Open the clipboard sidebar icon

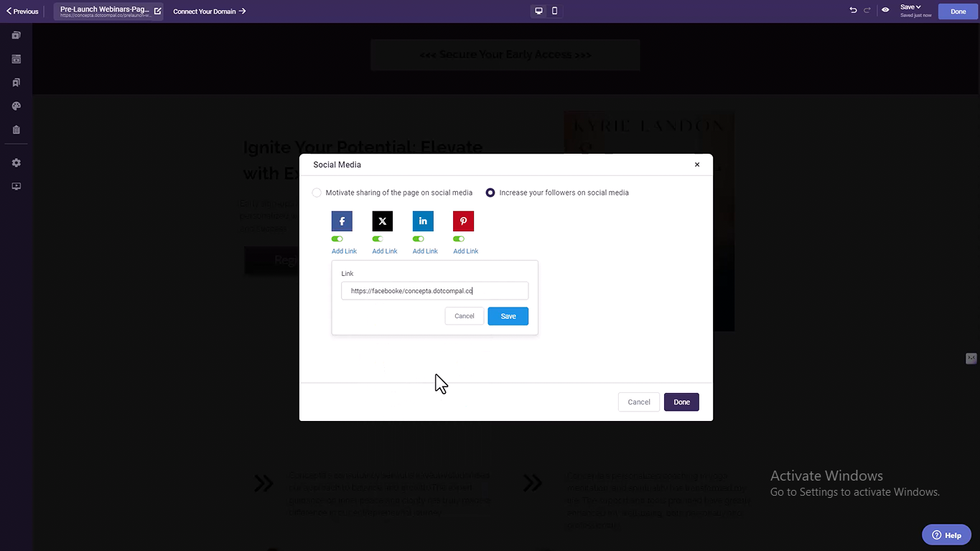click(x=16, y=130)
